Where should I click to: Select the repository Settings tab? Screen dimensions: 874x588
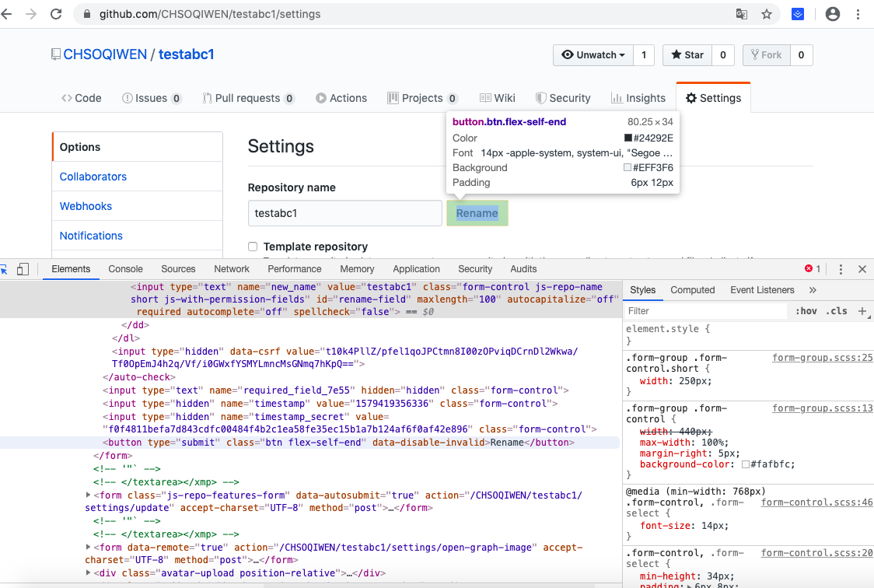point(714,98)
